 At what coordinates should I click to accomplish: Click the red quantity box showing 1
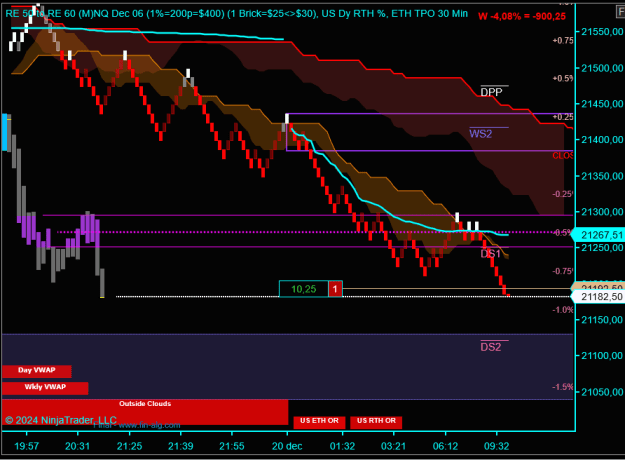[335, 289]
